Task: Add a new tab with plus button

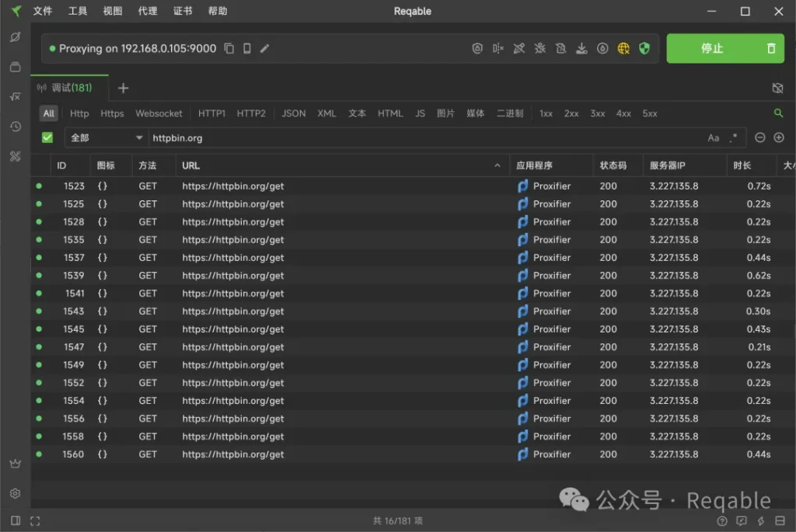Action: tap(123, 89)
